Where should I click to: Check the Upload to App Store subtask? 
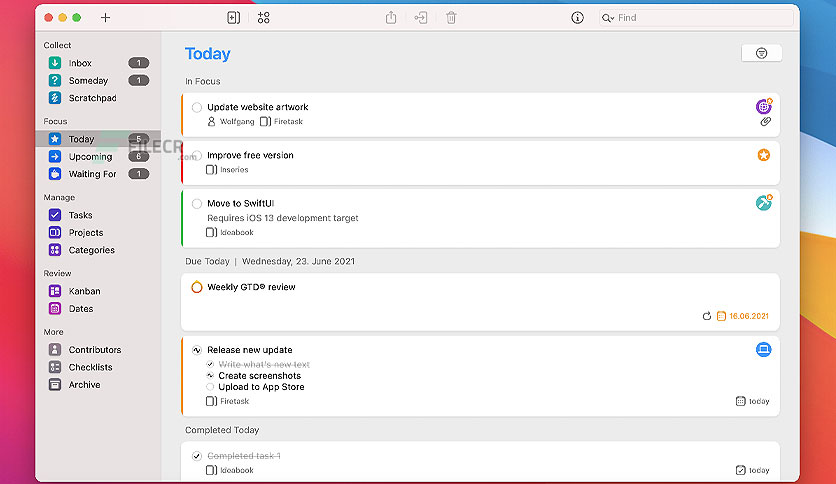pyautogui.click(x=210, y=387)
